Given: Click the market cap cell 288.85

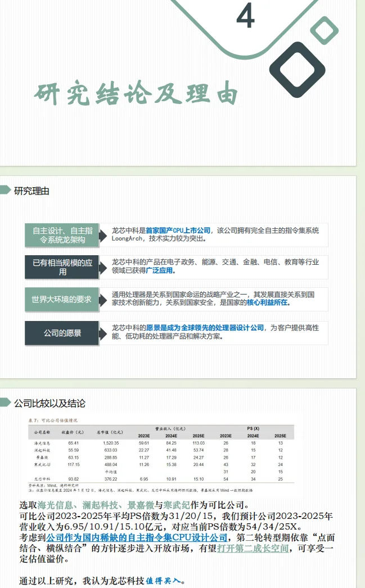Looking at the screenshot, I should (x=111, y=458).
